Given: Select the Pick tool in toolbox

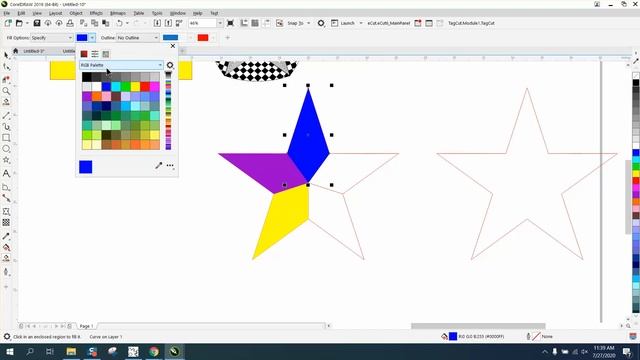Looking at the screenshot, I should (6, 55).
